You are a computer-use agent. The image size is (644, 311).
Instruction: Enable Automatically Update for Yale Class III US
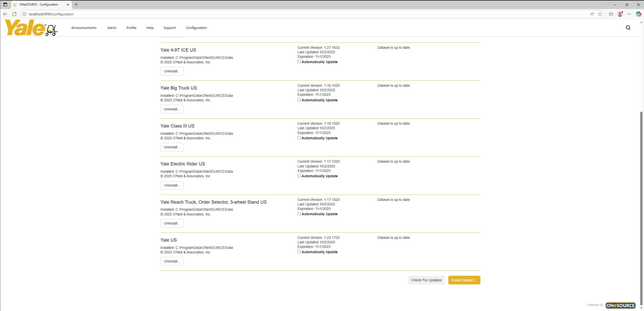coord(299,138)
